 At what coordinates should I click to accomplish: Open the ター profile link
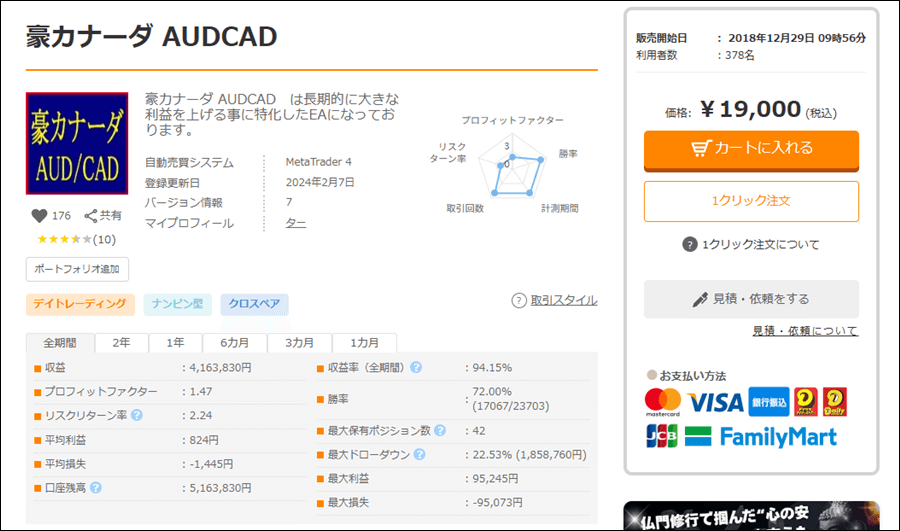pyautogui.click(x=296, y=223)
